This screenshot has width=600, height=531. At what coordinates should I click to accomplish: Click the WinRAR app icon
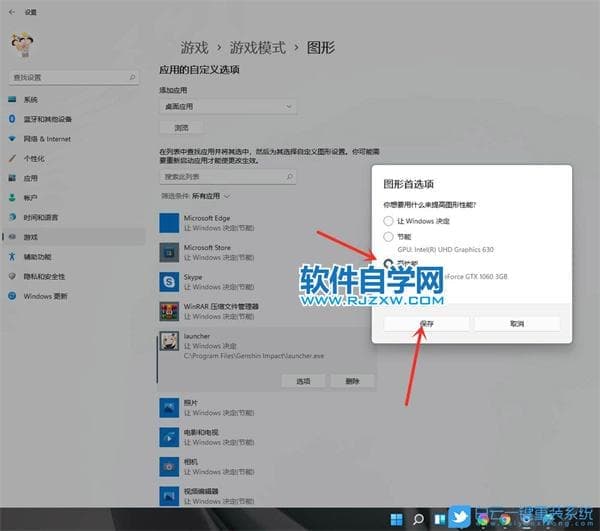169,310
